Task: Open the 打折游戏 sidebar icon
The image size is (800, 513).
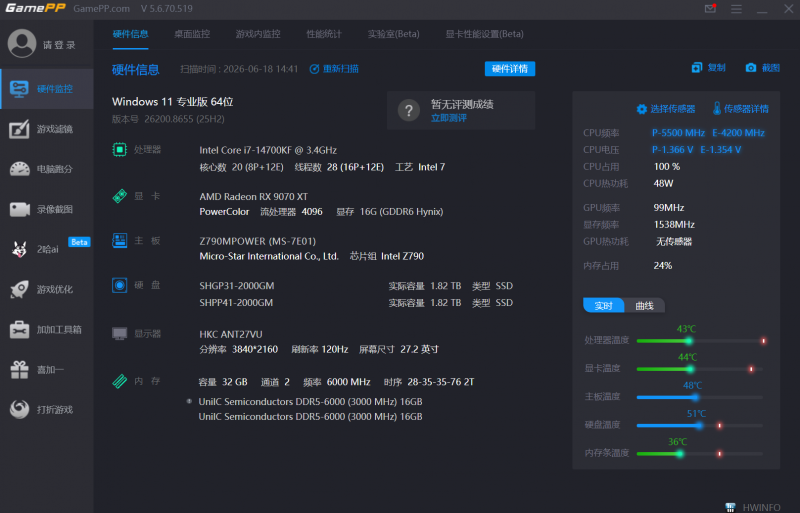Action: point(19,409)
